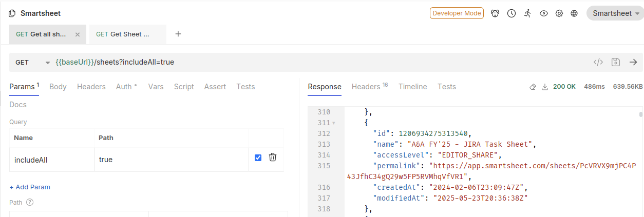Screen dimensions: 644x217
Task: Click the Bruno dog icon
Action: tap(495, 13)
